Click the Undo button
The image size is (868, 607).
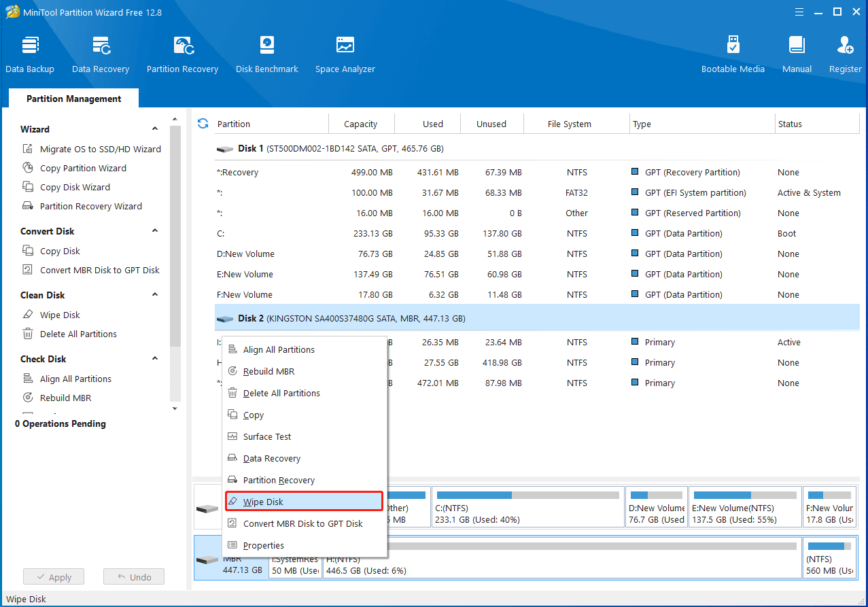pos(134,576)
